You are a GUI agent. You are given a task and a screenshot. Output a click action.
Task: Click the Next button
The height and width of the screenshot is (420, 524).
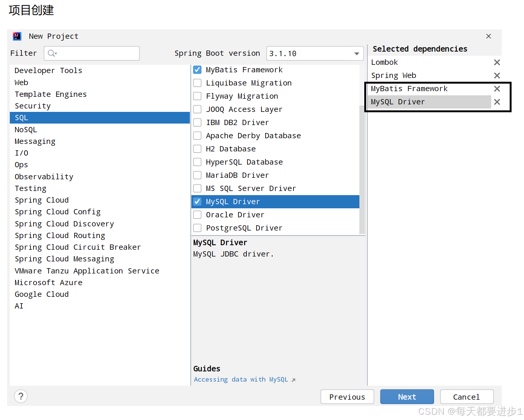pyautogui.click(x=407, y=397)
